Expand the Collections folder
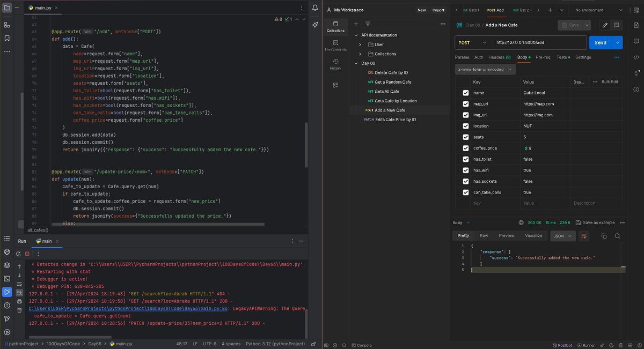This screenshot has width=644, height=349. [x=360, y=54]
